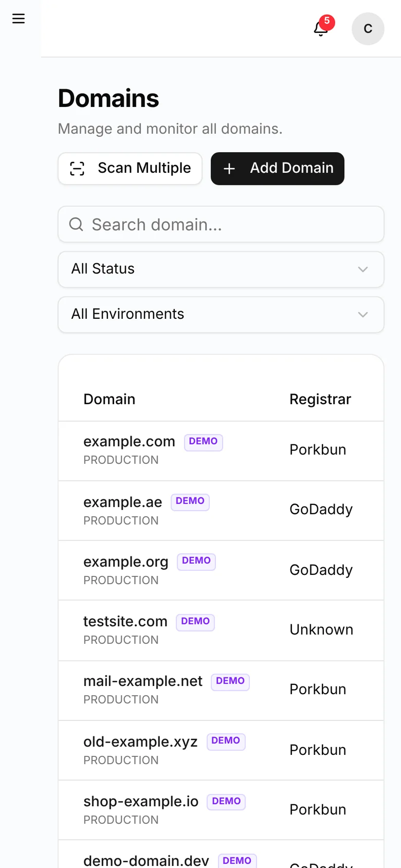
Task: Click the Domain column header
Action: [110, 399]
